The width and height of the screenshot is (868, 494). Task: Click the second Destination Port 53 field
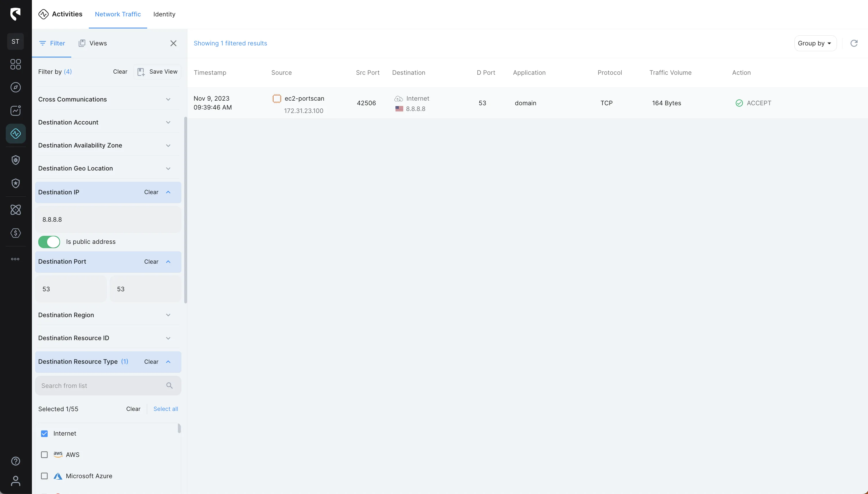pos(145,289)
